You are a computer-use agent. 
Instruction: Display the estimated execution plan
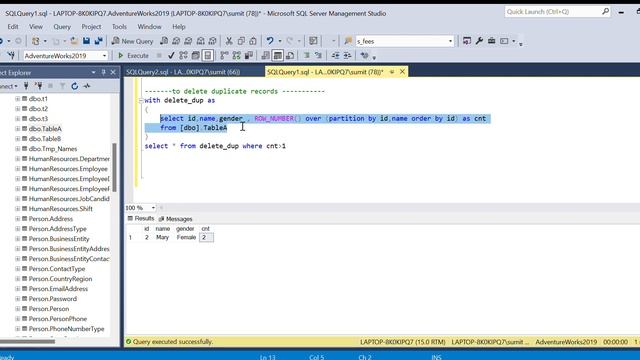click(x=183, y=56)
